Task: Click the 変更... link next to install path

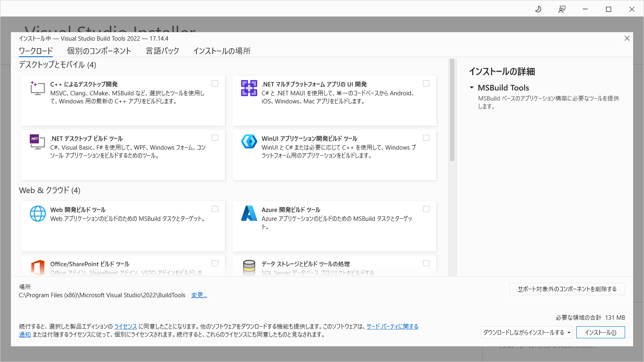Action: click(x=199, y=295)
